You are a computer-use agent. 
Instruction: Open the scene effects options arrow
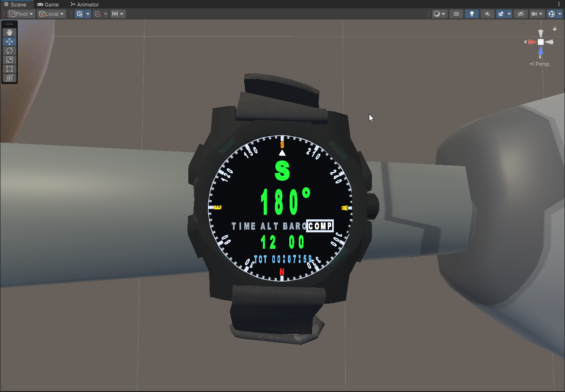[509, 14]
